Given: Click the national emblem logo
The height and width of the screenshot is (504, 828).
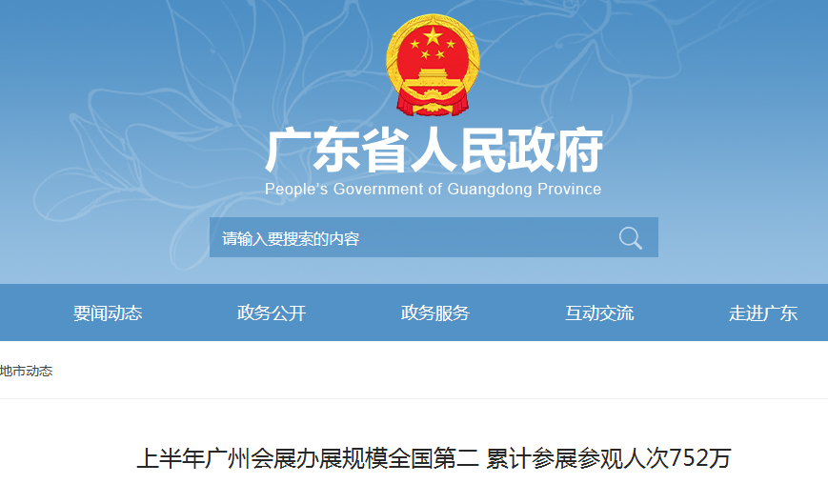Looking at the screenshot, I should click(x=433, y=65).
